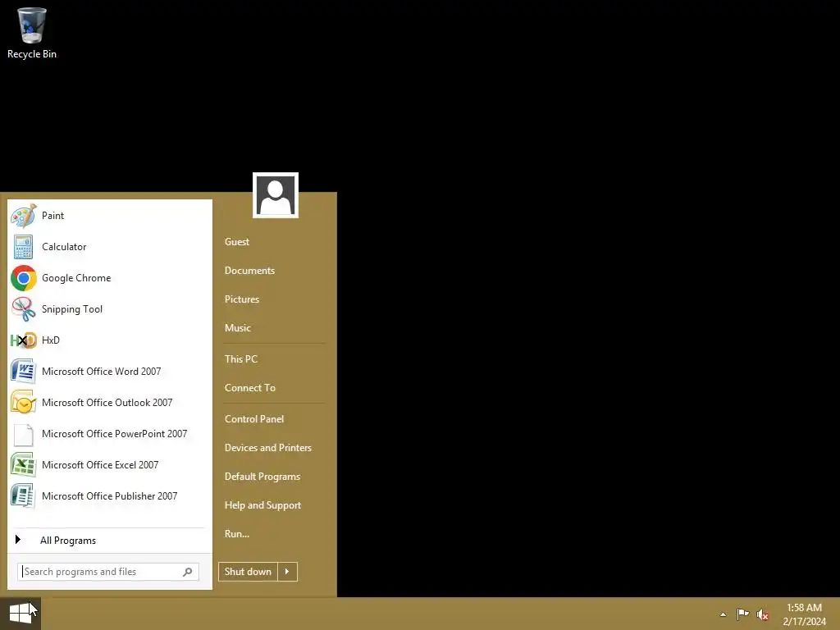840x630 pixels.
Task: Open the Shut down options arrow
Action: 287,572
